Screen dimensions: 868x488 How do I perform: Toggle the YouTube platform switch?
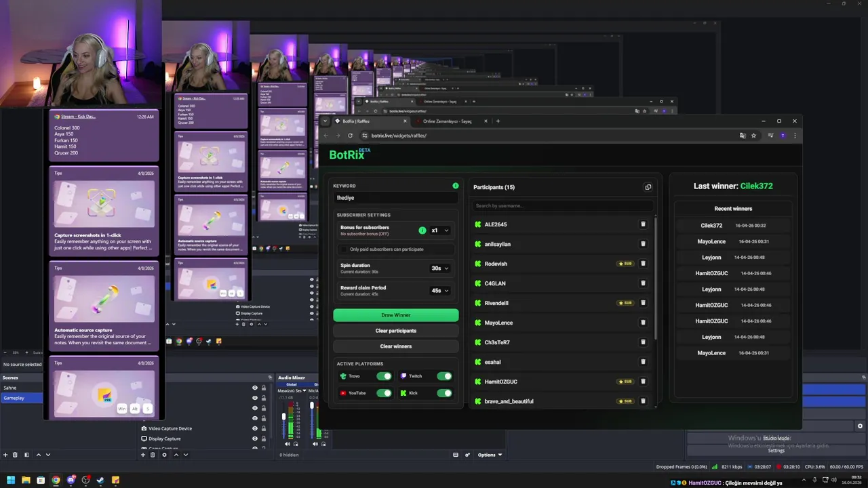[x=384, y=393]
